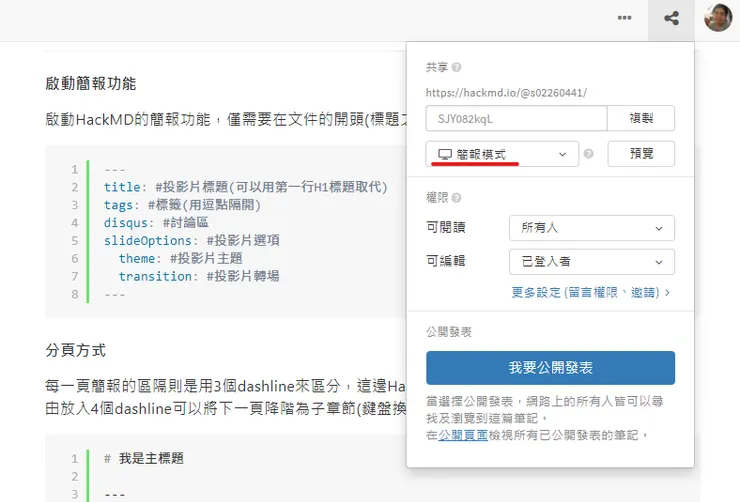Screen dimensions: 740x502
Task: Click code line 'tags: #標籤'
Action: pyautogui.click(x=182, y=205)
